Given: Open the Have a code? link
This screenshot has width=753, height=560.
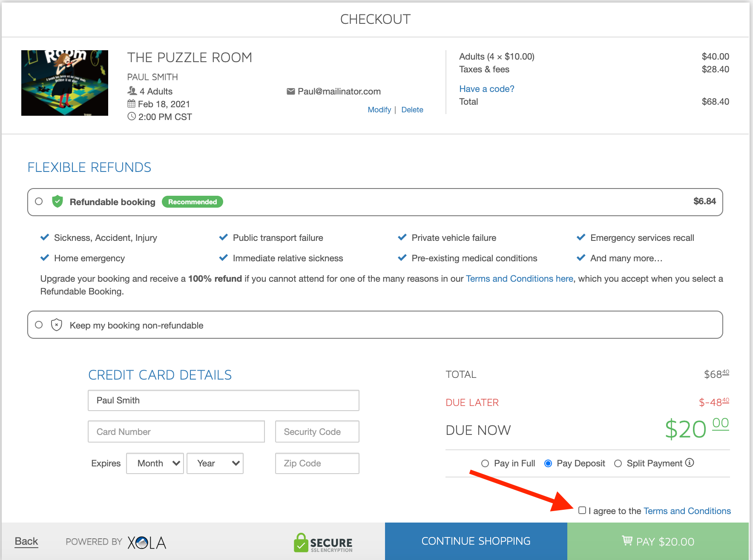Looking at the screenshot, I should [487, 89].
